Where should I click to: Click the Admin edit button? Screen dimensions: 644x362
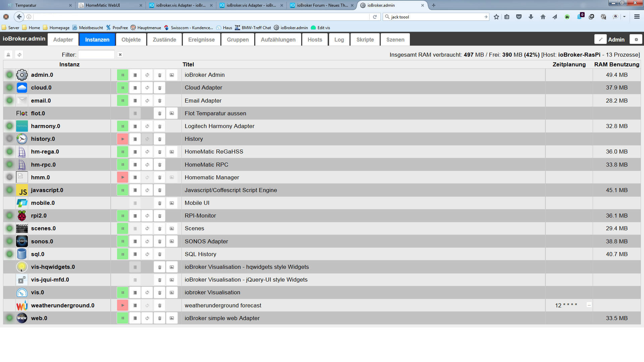coord(600,40)
